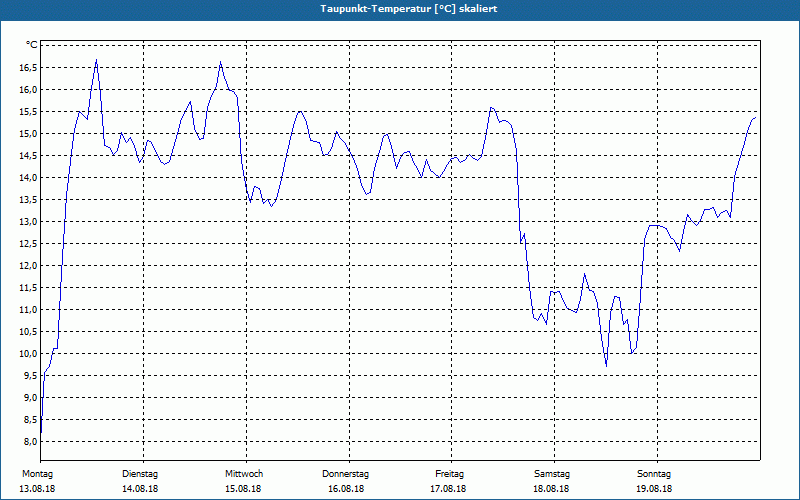
Task: Select the 8,0 y-axis value
Action: coord(30,441)
